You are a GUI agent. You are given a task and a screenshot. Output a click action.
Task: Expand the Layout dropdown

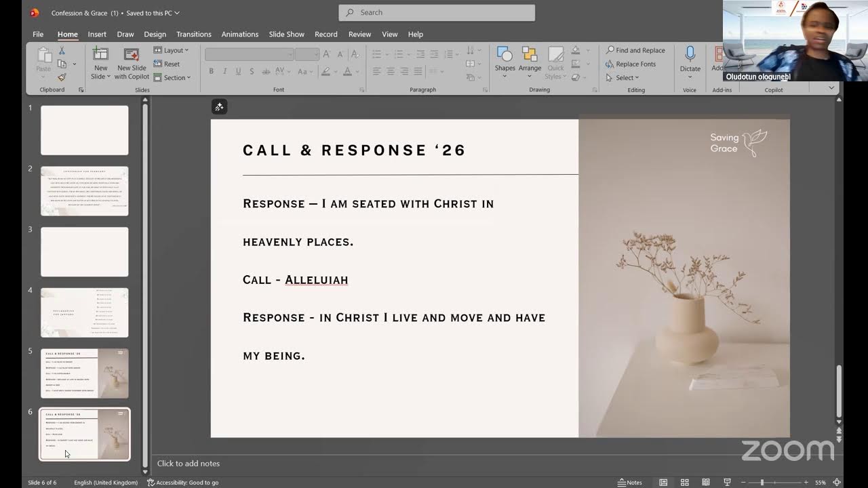[x=172, y=50]
